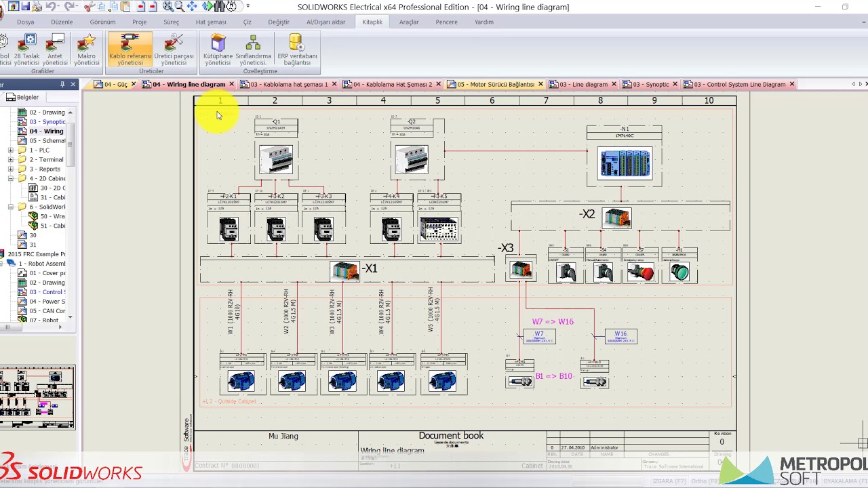
Task: Open the Al/Dışarı aktar ribbon tab
Action: pyautogui.click(x=326, y=22)
